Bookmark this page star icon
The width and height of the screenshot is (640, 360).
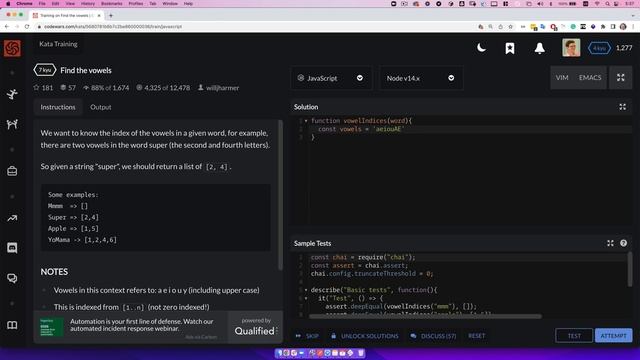point(510,27)
